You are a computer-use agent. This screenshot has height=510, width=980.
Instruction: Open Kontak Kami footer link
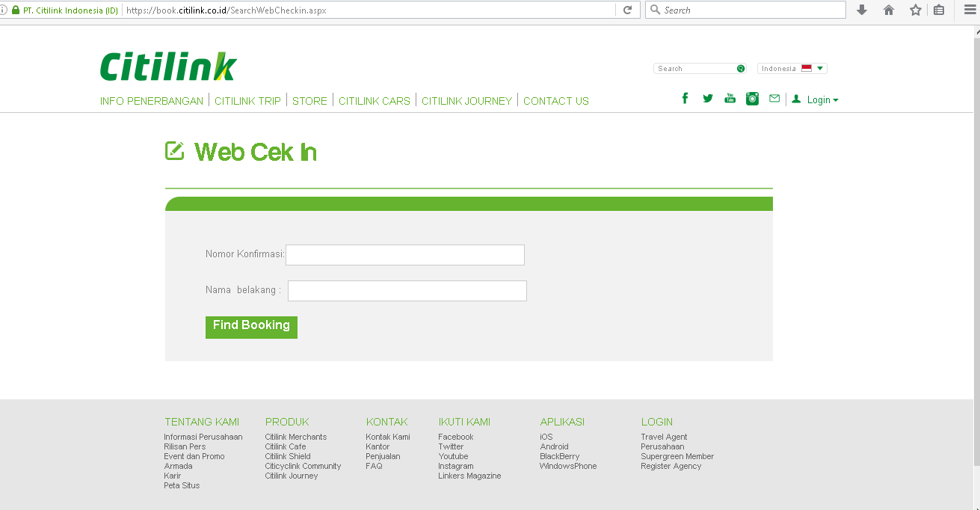388,437
